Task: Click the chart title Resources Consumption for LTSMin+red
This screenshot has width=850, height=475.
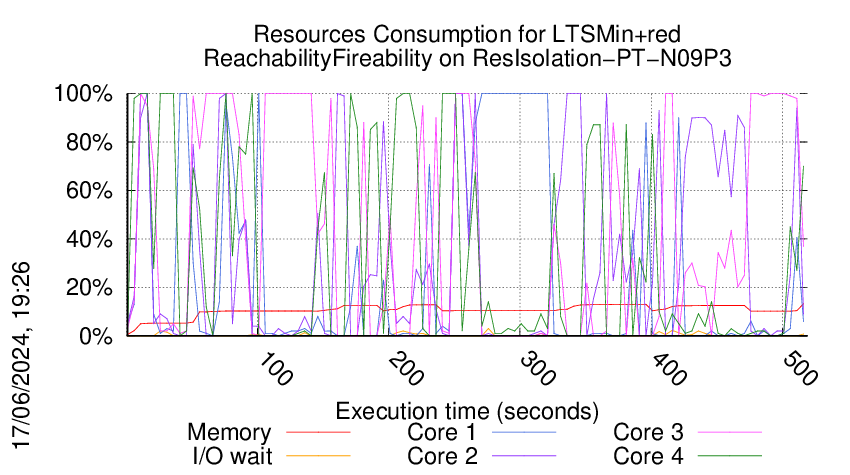Action: (x=467, y=34)
